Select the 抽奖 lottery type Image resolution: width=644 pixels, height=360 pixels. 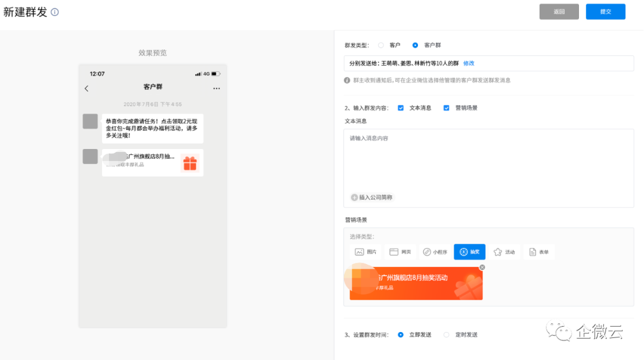pos(469,252)
